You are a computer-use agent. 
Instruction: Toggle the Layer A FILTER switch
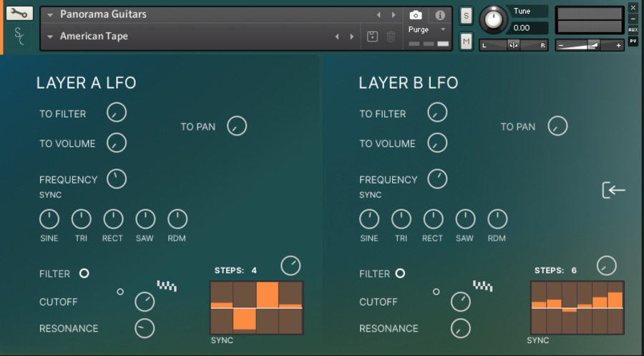(84, 274)
